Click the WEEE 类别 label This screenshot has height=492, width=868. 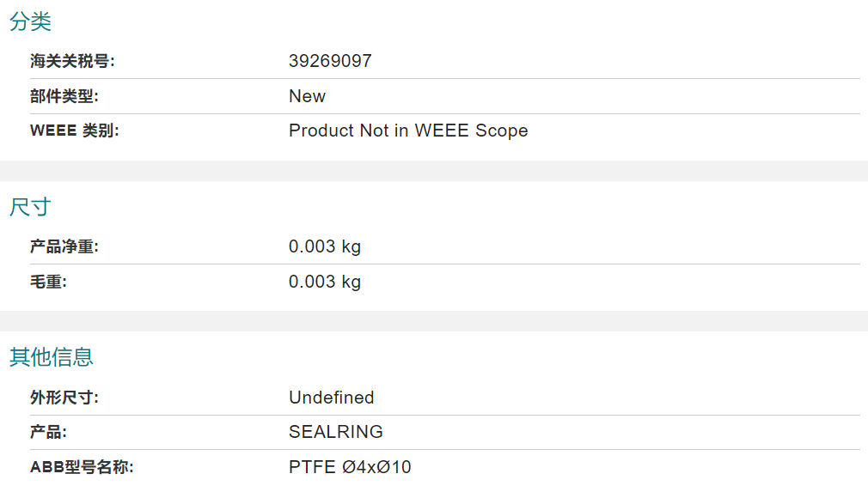pyautogui.click(x=75, y=131)
